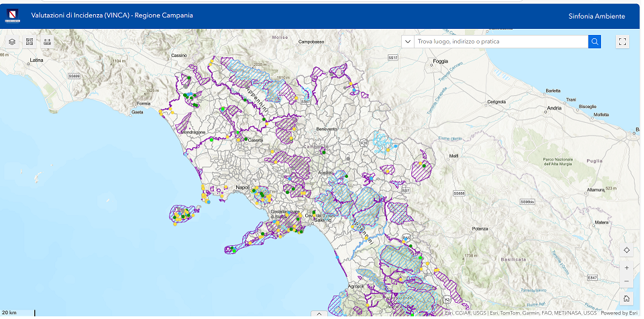Return to the default home extent
644x319 pixels.
627,298
